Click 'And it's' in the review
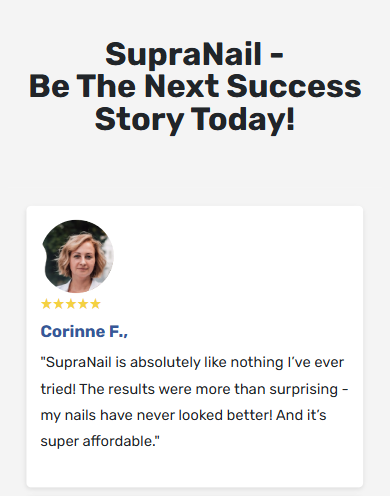Viewport: 390px width, 496px height. pos(301,415)
